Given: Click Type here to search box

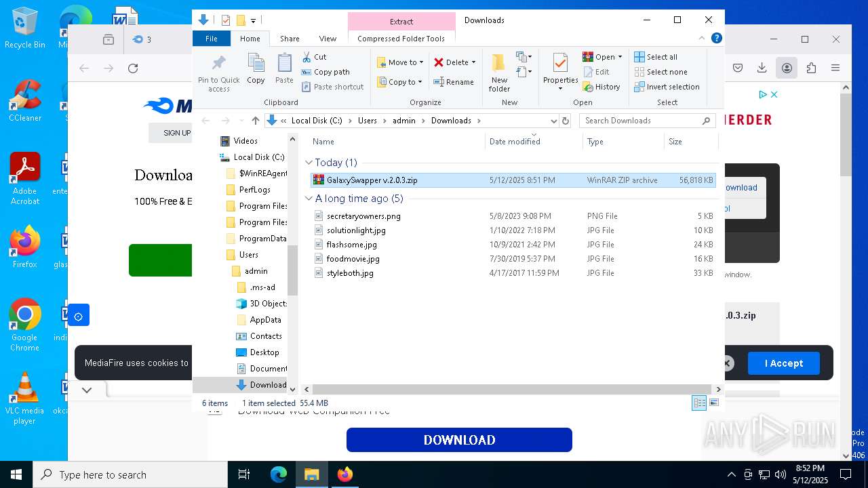Looking at the screenshot, I should (x=130, y=474).
